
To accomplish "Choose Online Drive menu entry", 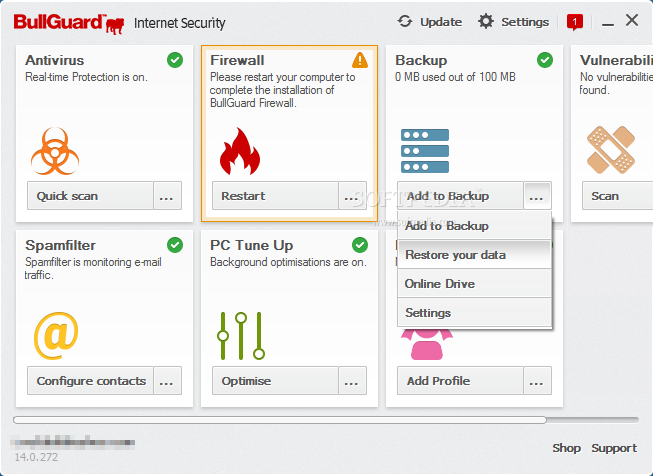I will pos(475,284).
